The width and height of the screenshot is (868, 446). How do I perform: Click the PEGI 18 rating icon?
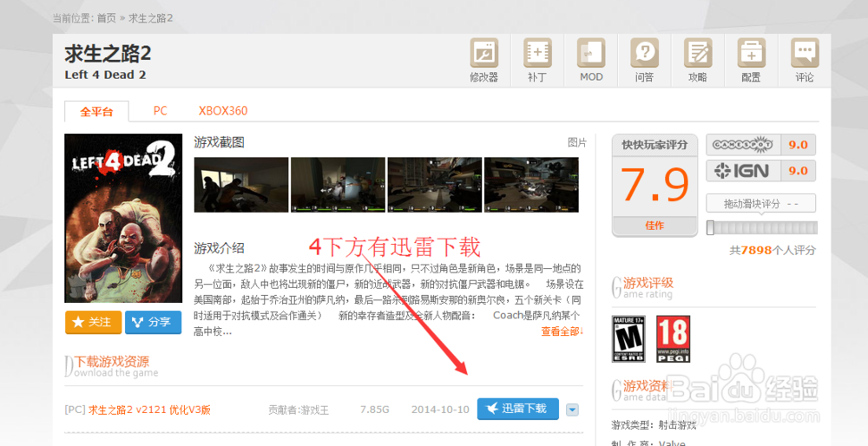pyautogui.click(x=674, y=338)
